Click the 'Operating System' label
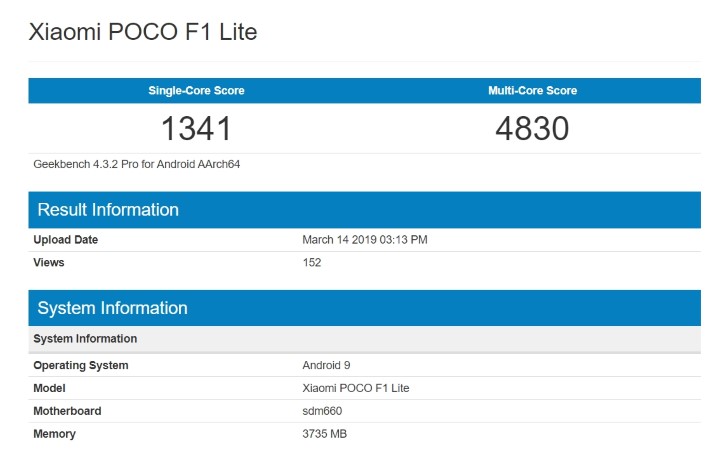Image resolution: width=720 pixels, height=453 pixels. (x=81, y=365)
